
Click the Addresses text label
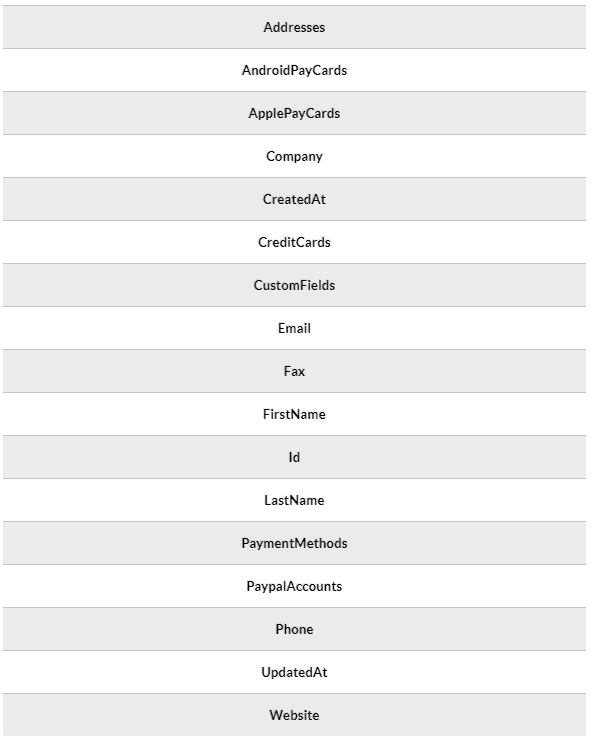294,27
